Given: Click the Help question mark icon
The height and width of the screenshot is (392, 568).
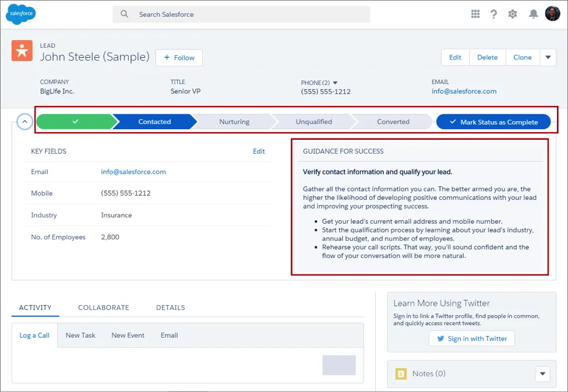Looking at the screenshot, I should [494, 14].
